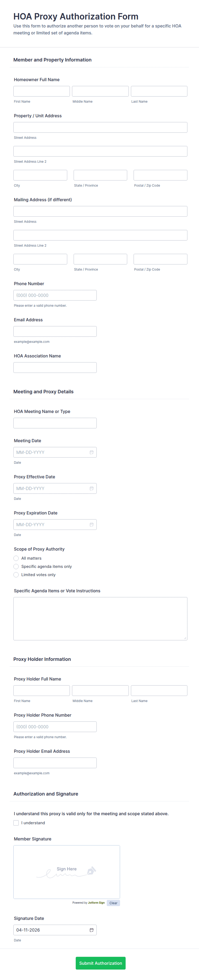The height and width of the screenshot is (980, 199).
Task: Focus the Phone Number input field
Action: 55,295
